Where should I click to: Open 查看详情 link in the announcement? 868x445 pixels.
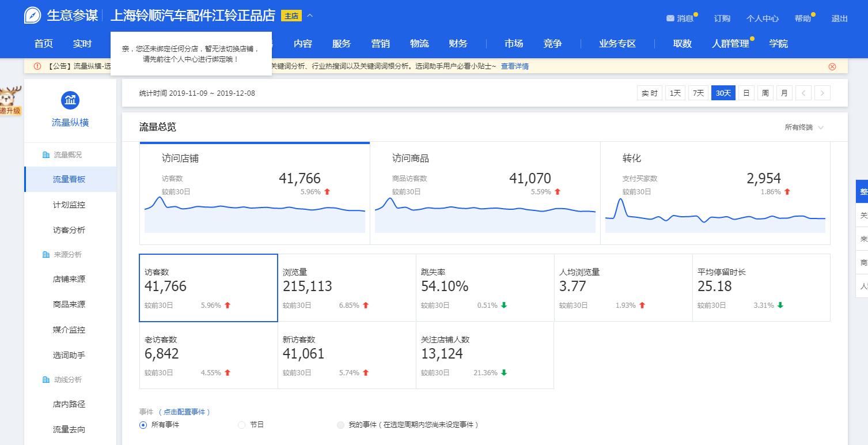tap(514, 66)
